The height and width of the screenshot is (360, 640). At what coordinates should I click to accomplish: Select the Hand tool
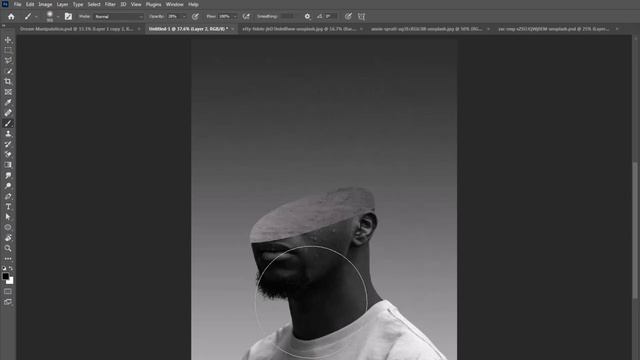coord(8,238)
